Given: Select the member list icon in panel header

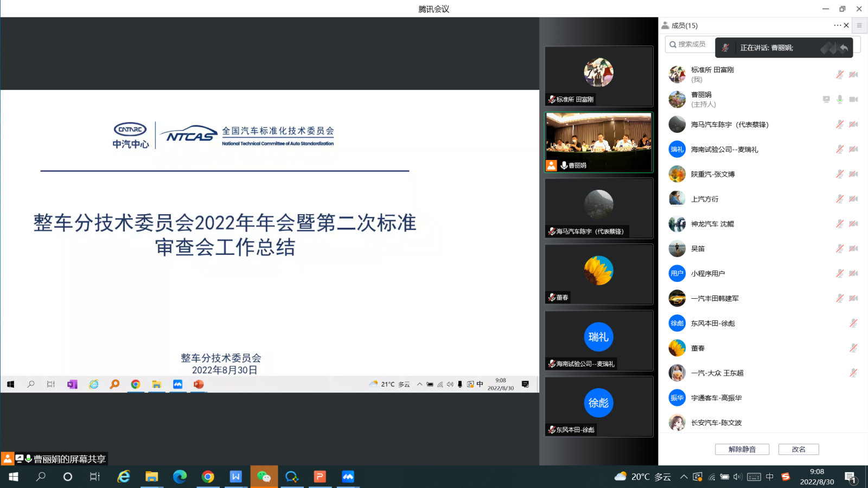Looking at the screenshot, I should (x=666, y=25).
